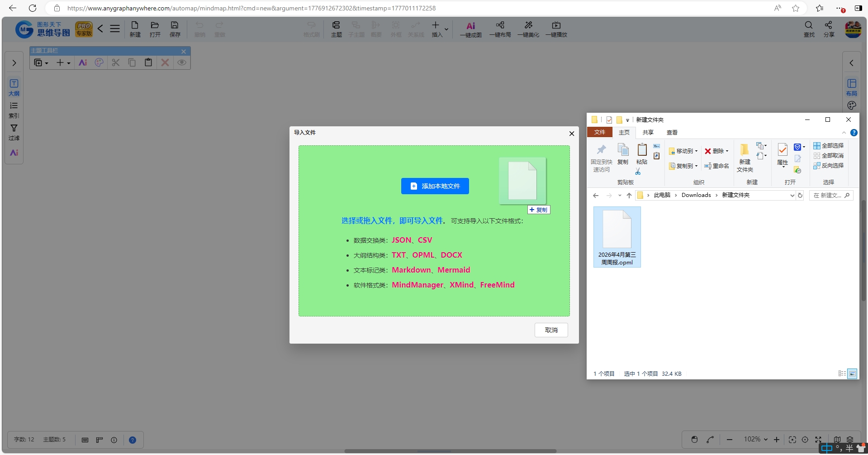Click the help question icon in status bar

click(133, 440)
